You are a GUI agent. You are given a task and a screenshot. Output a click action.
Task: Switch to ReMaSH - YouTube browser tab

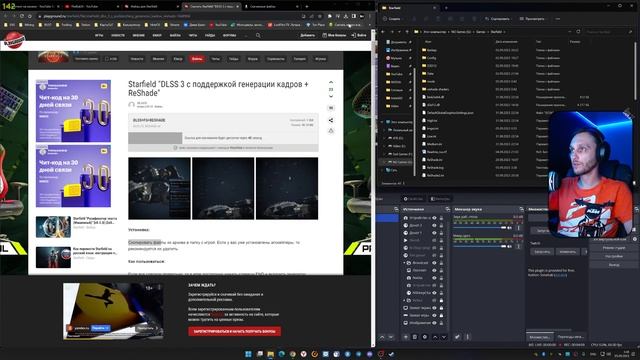91,7
